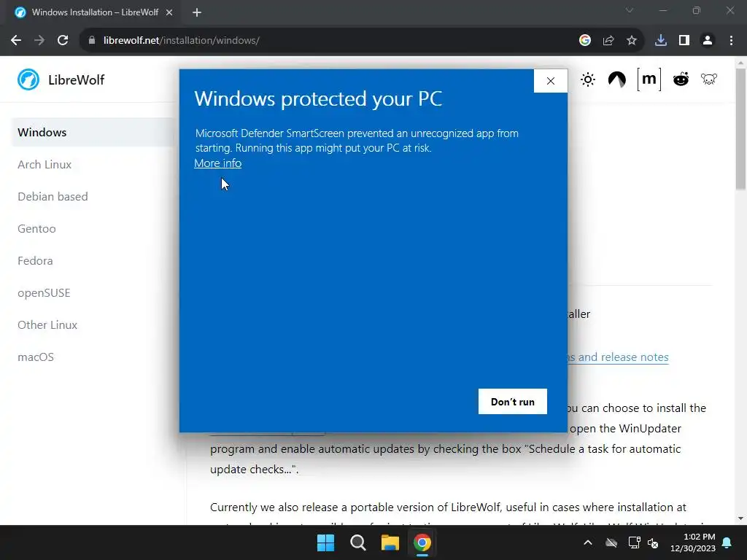This screenshot has width=747, height=560.
Task: Open the Lemmy icon link
Action: click(x=709, y=79)
